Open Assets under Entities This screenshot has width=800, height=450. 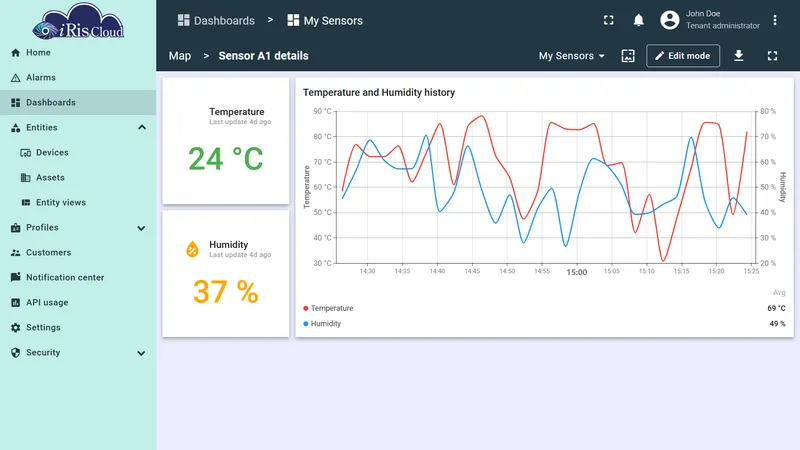pyautogui.click(x=78, y=178)
